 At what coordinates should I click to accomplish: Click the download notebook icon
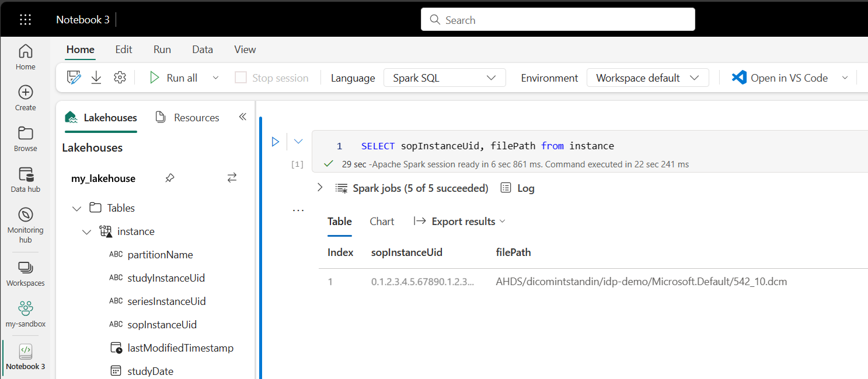click(96, 78)
